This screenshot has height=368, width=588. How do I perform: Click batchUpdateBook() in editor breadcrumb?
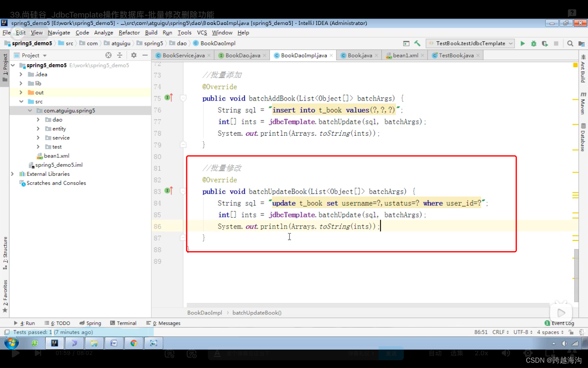(257, 313)
